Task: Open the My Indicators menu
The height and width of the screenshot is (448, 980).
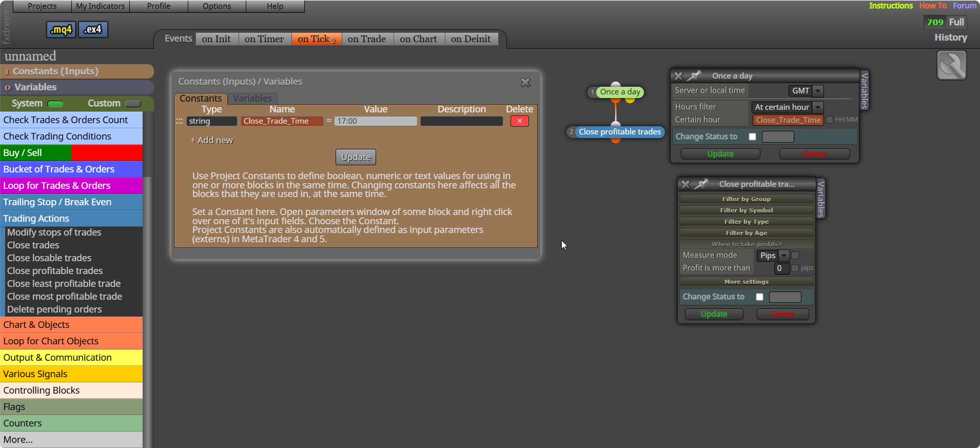Action: point(101,6)
